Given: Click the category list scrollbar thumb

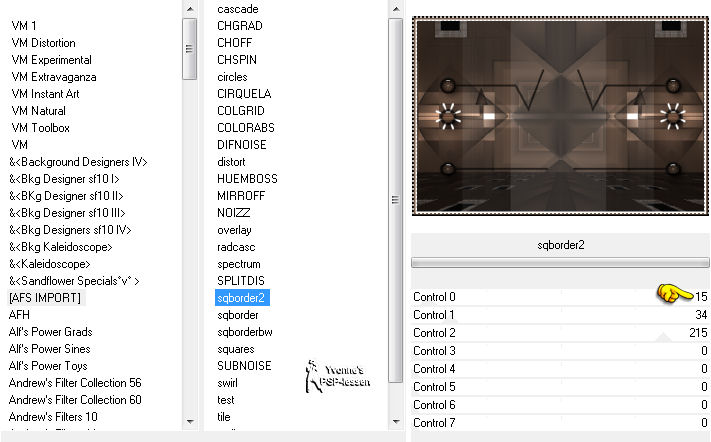Looking at the screenshot, I should 190,49.
